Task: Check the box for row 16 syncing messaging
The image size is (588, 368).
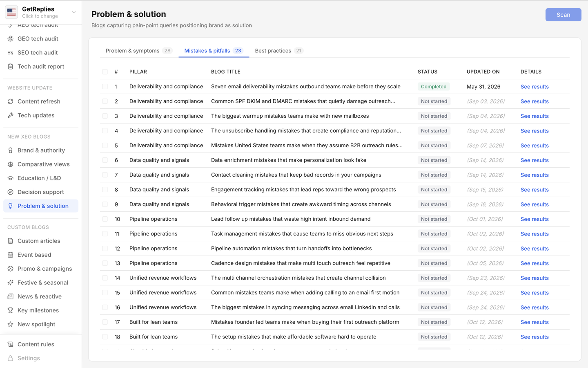Action: click(105, 307)
